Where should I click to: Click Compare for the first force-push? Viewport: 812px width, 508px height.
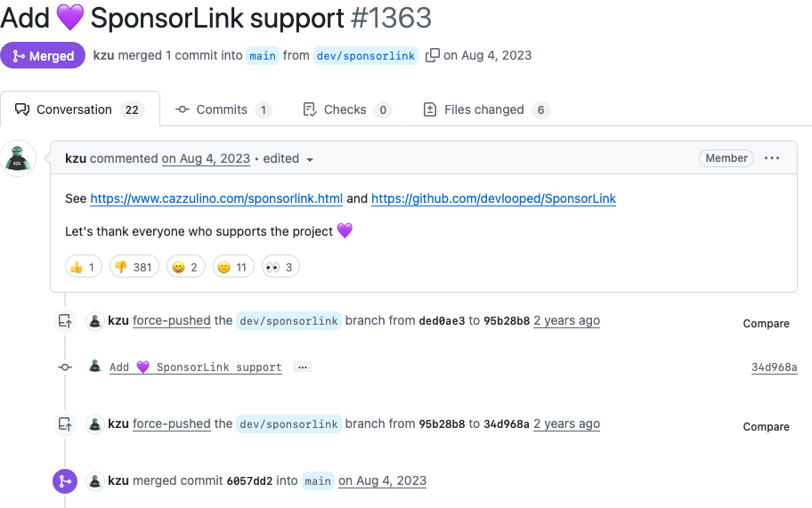766,324
